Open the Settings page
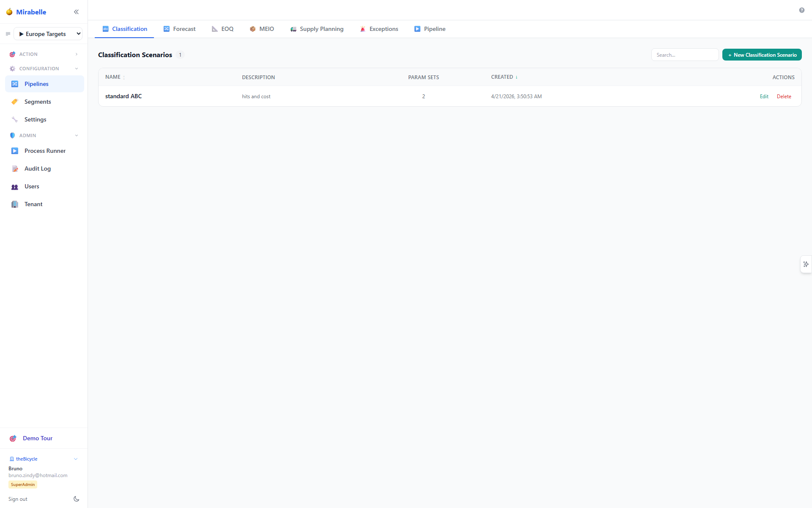Image resolution: width=812 pixels, height=508 pixels. (x=44, y=119)
